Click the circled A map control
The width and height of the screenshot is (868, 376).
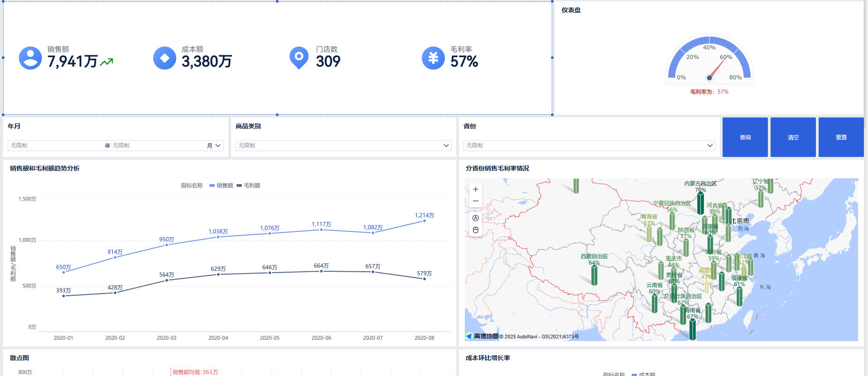pyautogui.click(x=475, y=218)
